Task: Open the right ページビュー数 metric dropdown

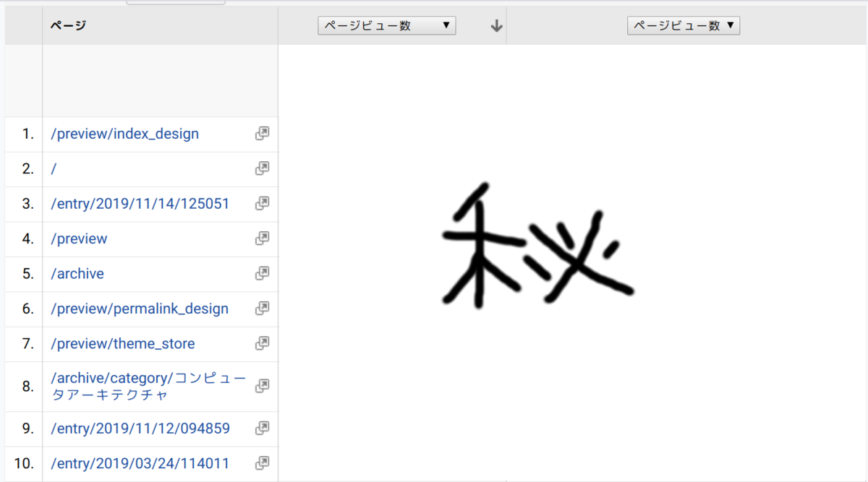Action: (683, 25)
